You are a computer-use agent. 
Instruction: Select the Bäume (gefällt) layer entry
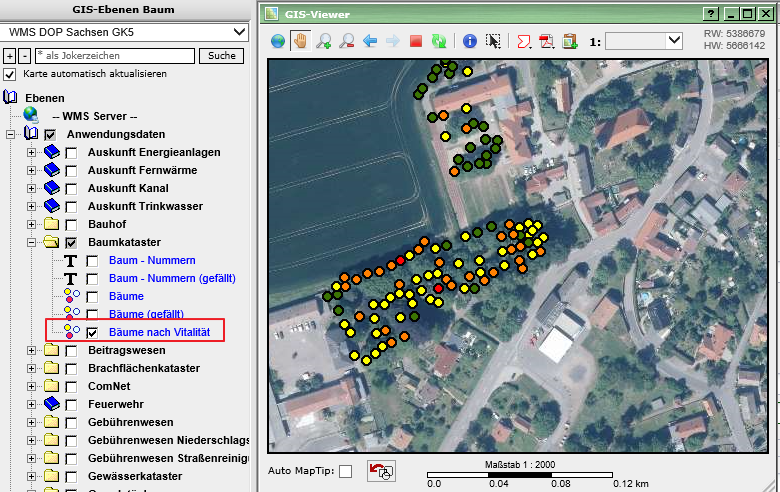click(x=146, y=314)
